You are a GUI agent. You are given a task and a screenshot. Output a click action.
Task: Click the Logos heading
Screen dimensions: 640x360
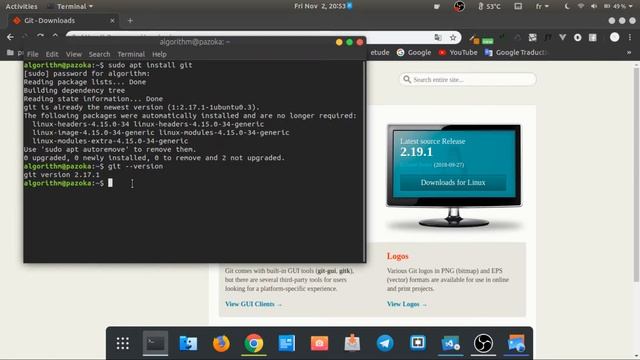click(398, 256)
